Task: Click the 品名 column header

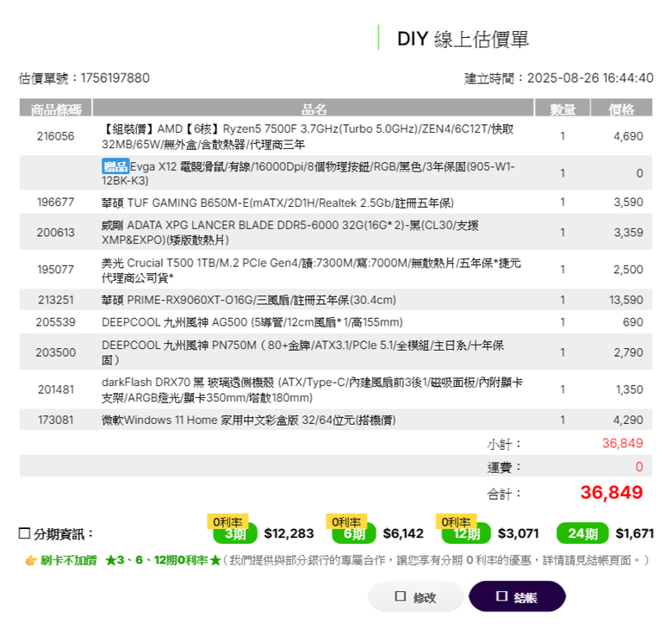Action: 314,108
